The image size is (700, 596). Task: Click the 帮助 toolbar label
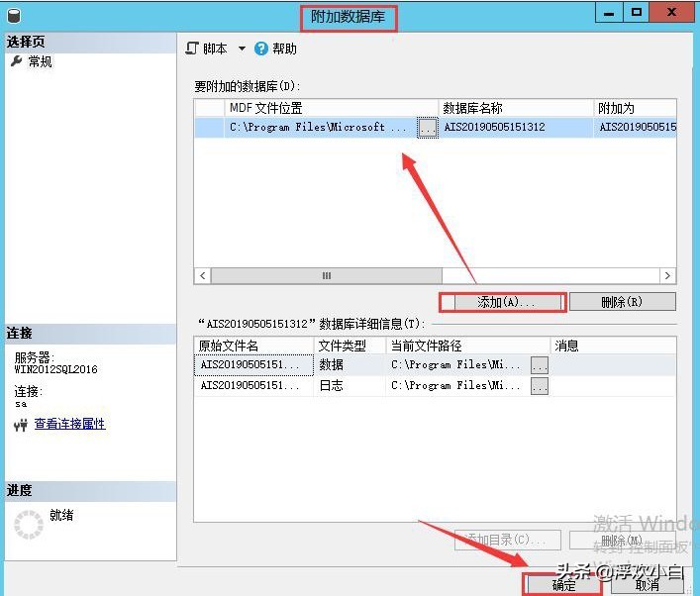coord(284,49)
